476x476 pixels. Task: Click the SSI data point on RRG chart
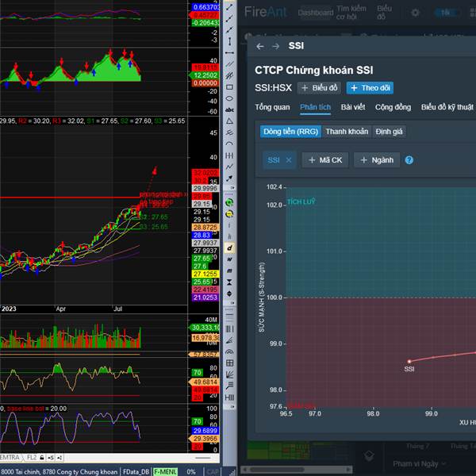click(x=409, y=361)
